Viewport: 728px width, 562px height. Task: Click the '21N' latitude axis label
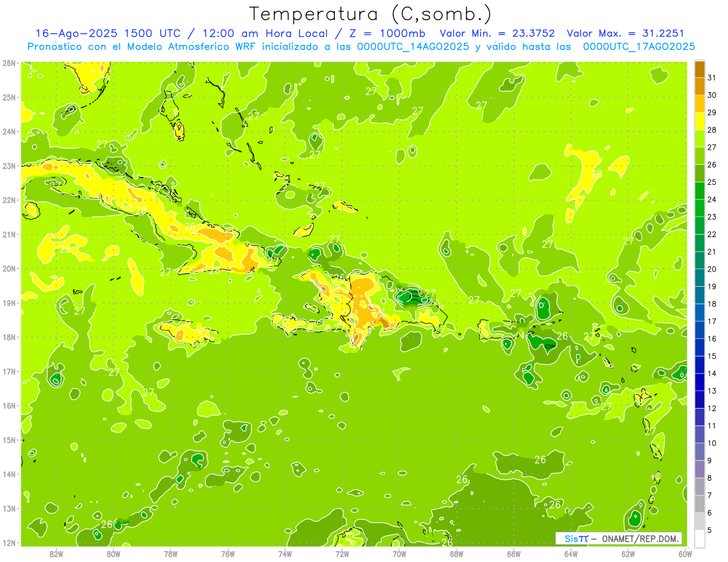coord(10,234)
